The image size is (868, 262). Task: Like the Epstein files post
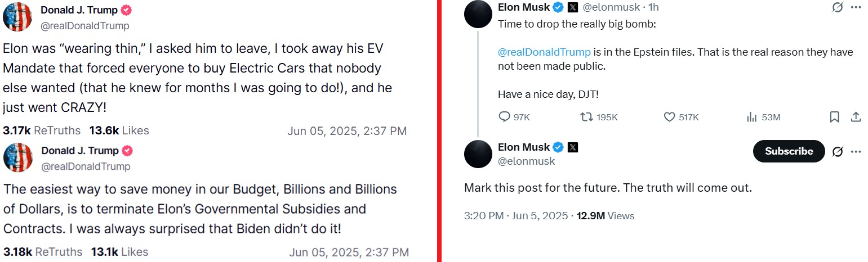(669, 117)
